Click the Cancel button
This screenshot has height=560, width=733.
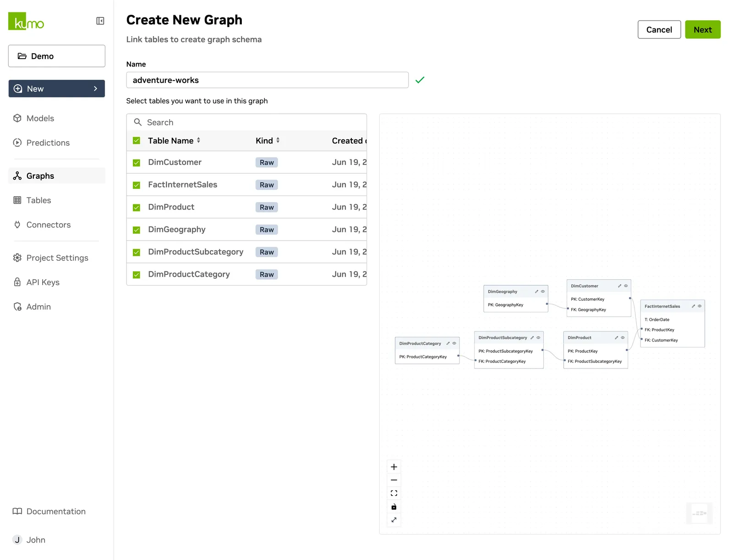659,29
